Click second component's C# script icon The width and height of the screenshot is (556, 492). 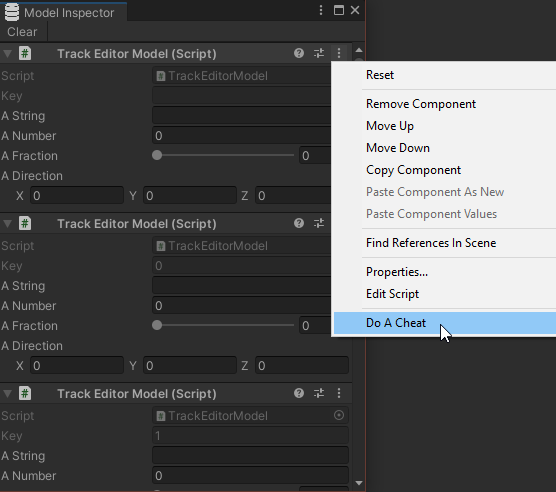25,224
